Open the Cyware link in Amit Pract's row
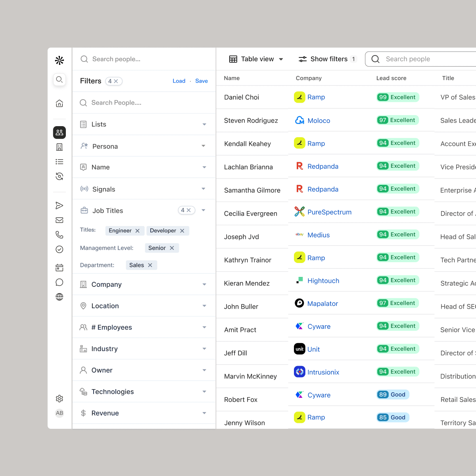 (319, 326)
